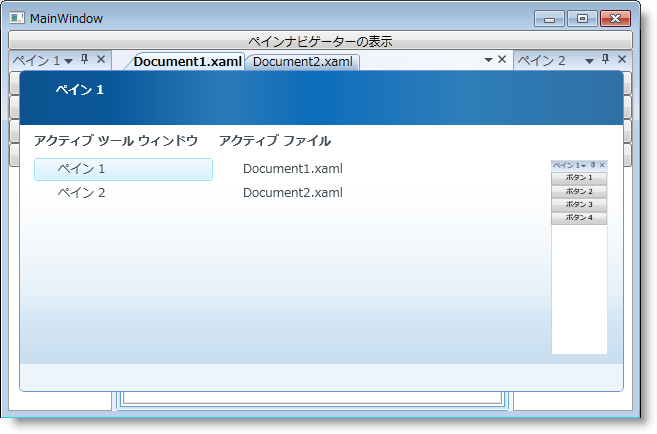Screen dimensions: 657x434
Task: Open the ペイン 1 pane dropdown arrow
Action: tap(69, 61)
